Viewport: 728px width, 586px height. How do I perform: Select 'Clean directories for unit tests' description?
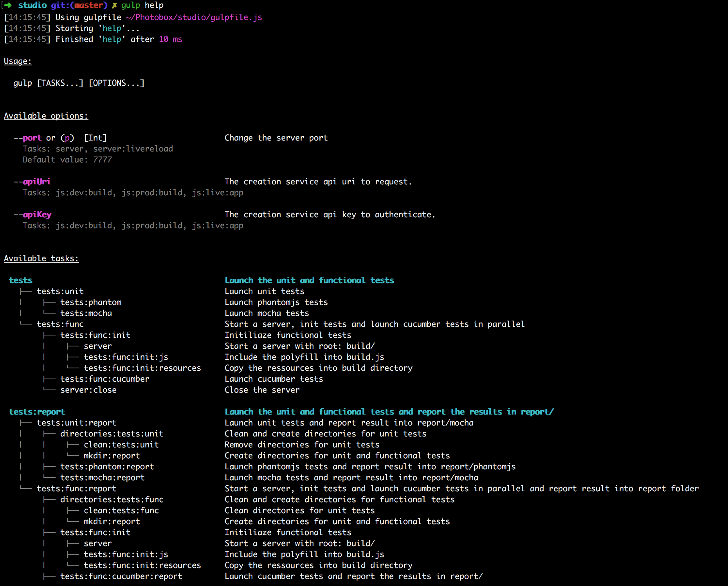coord(299,511)
